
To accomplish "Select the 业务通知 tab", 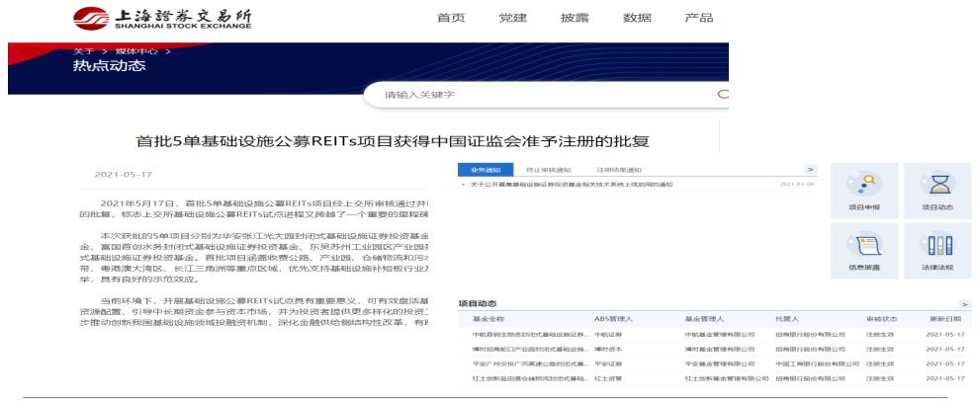I will 486,170.
